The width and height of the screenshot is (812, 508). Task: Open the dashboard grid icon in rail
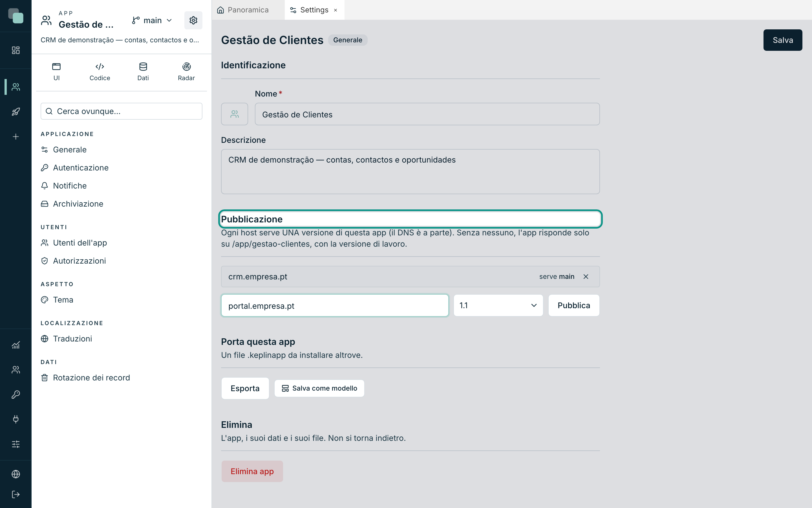tap(16, 51)
